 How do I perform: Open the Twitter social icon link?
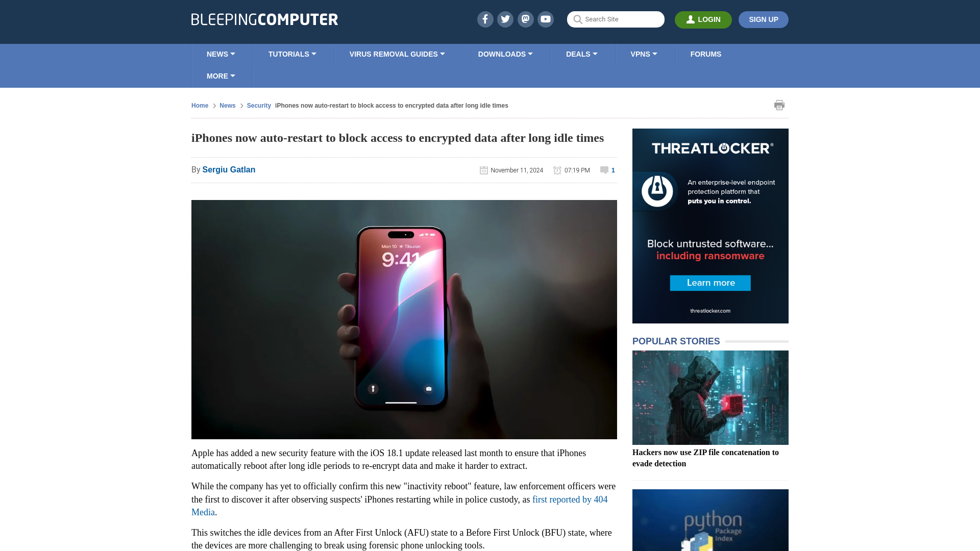point(505,19)
